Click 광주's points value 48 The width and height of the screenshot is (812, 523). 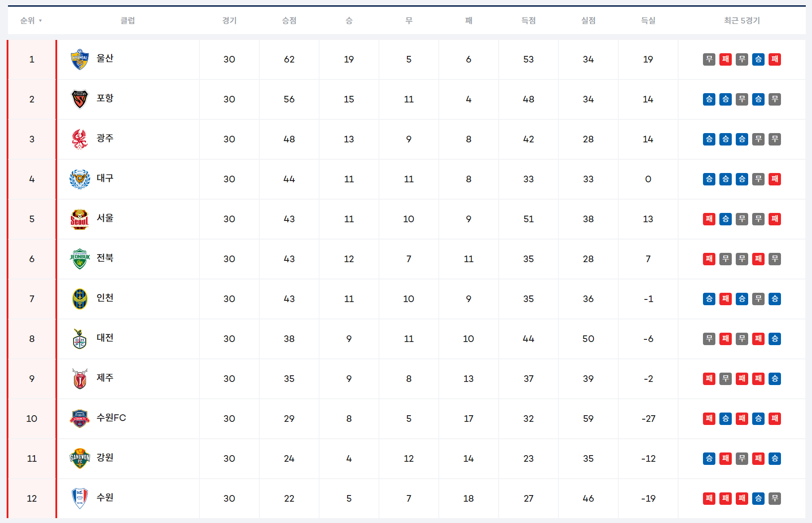(x=289, y=139)
